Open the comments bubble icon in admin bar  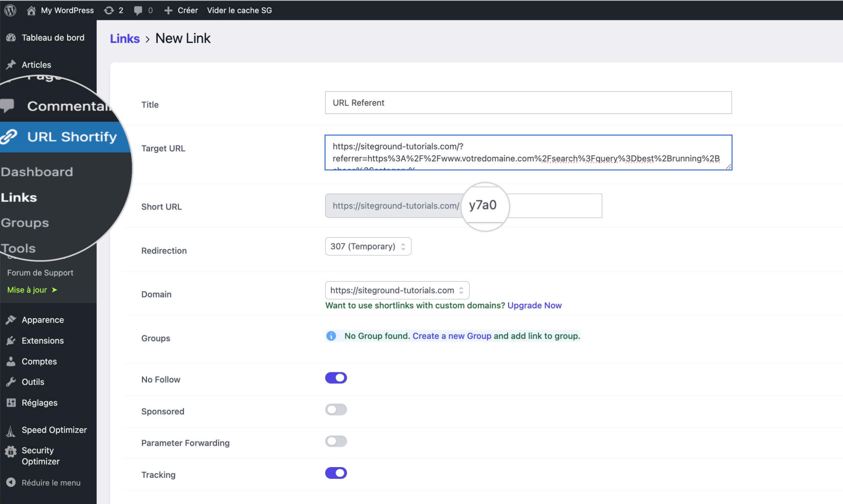click(138, 11)
